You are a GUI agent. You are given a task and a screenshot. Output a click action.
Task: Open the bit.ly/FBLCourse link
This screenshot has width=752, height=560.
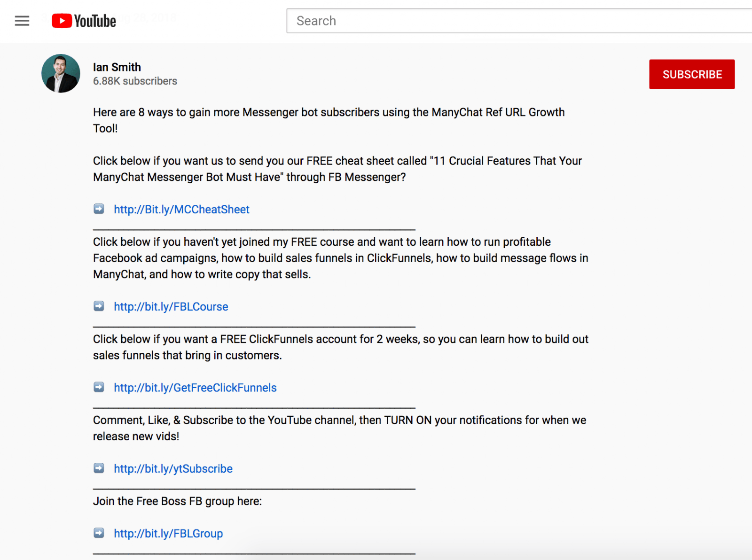[171, 307]
